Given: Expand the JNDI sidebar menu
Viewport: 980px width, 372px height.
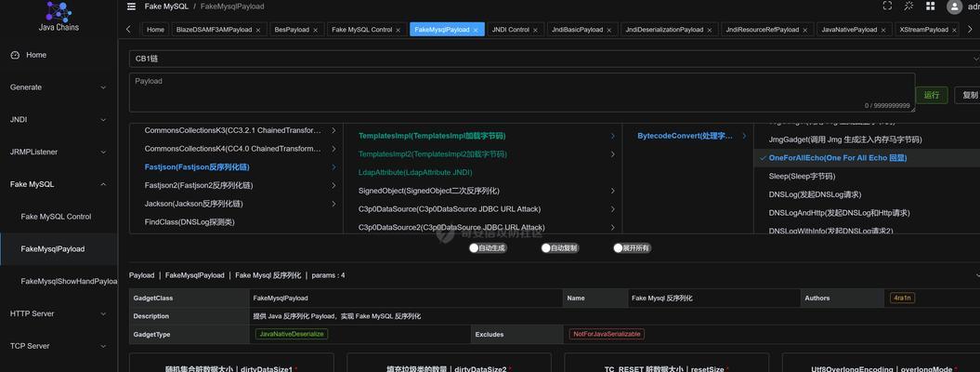Looking at the screenshot, I should pyautogui.click(x=59, y=119).
